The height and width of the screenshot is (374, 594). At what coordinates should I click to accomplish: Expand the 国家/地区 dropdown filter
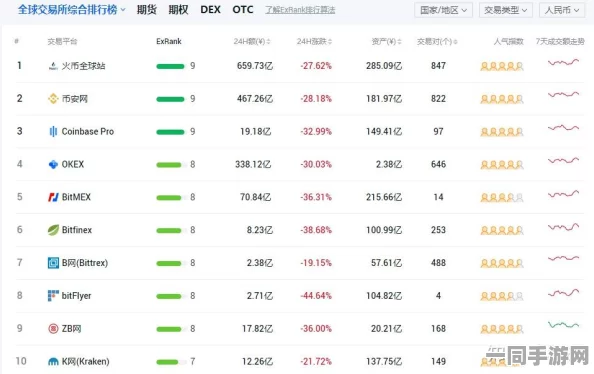[443, 10]
